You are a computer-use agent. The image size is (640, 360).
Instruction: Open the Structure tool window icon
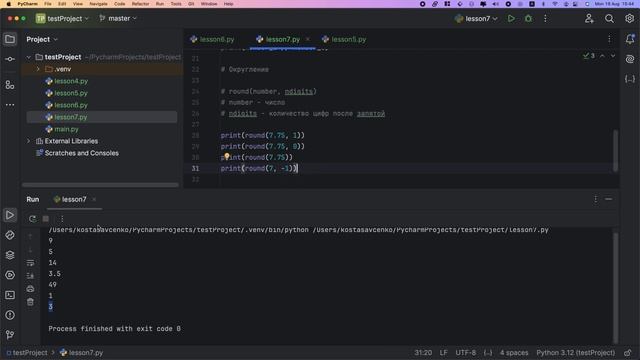coord(10,85)
